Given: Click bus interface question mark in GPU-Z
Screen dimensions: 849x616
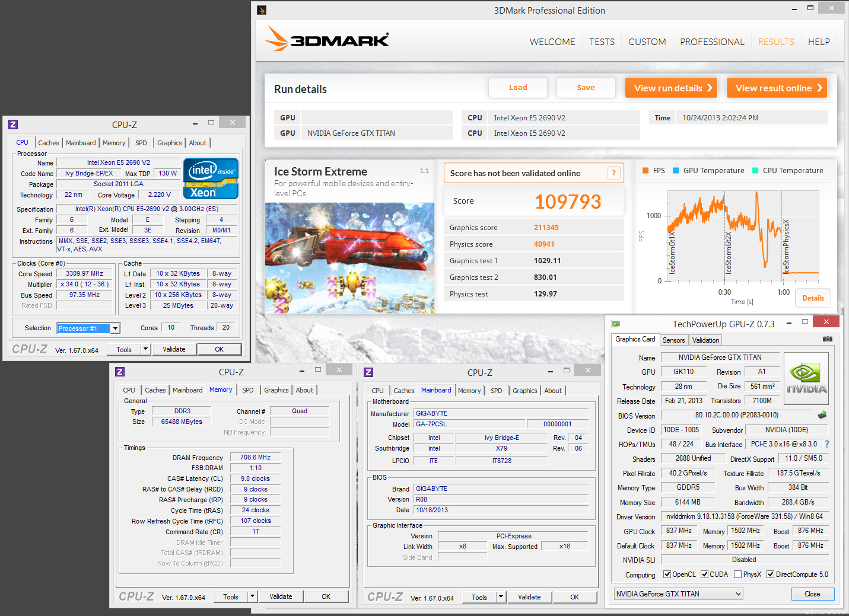Looking at the screenshot, I should point(827,444).
